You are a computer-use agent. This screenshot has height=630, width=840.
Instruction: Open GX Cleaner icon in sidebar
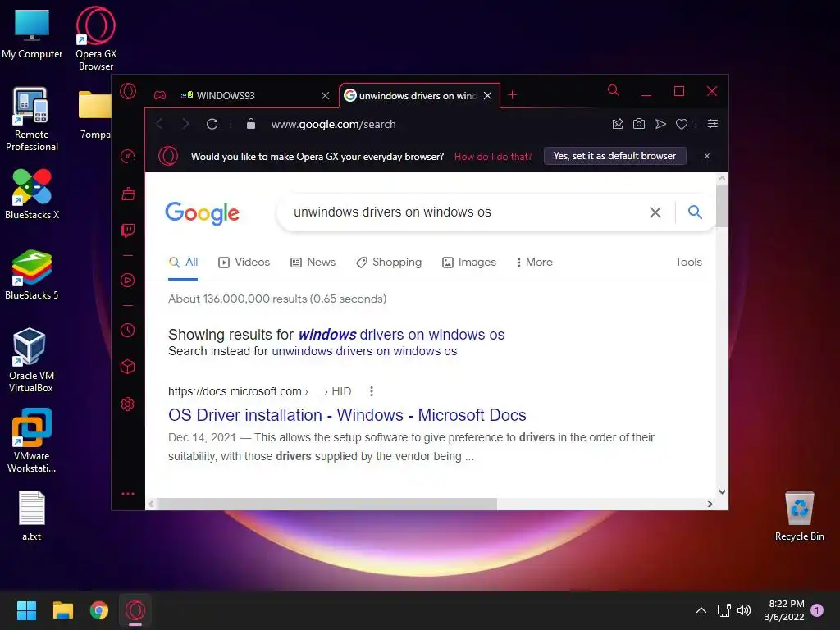127,194
